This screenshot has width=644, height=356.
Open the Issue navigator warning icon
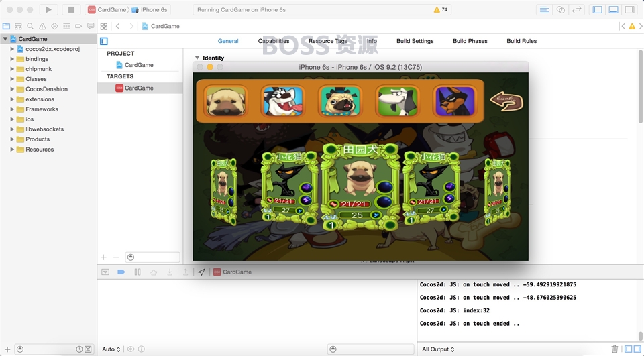(x=42, y=26)
